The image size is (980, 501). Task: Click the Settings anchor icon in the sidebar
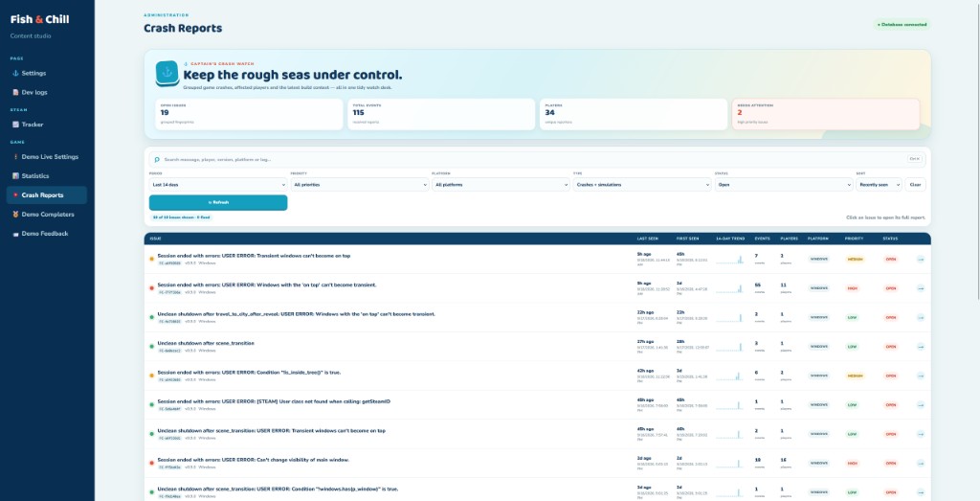pyautogui.click(x=15, y=73)
